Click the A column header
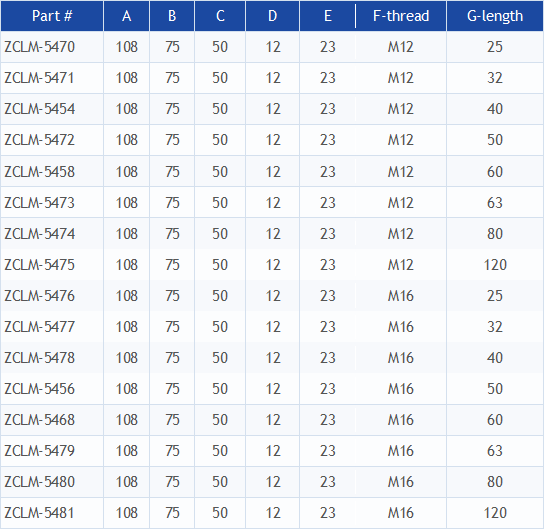This screenshot has width=547, height=532. 127,16
